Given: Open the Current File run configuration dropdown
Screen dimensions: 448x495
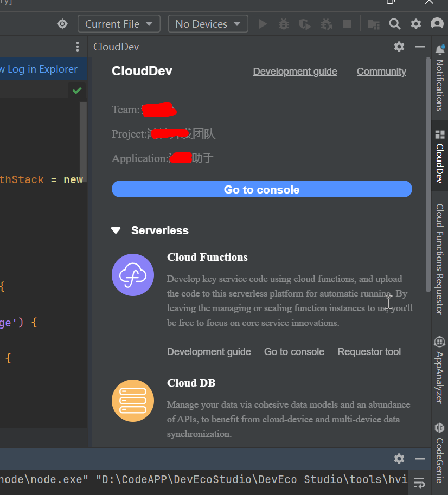Looking at the screenshot, I should pos(119,24).
